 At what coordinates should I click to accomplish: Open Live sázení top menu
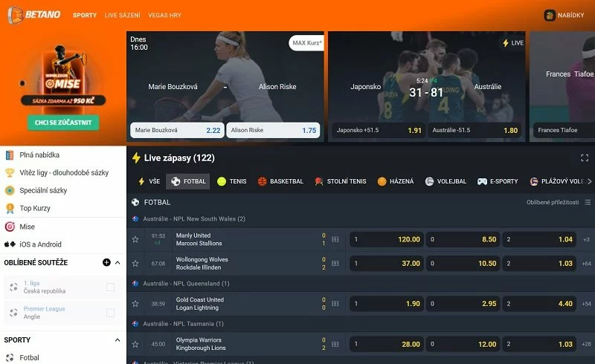point(122,15)
